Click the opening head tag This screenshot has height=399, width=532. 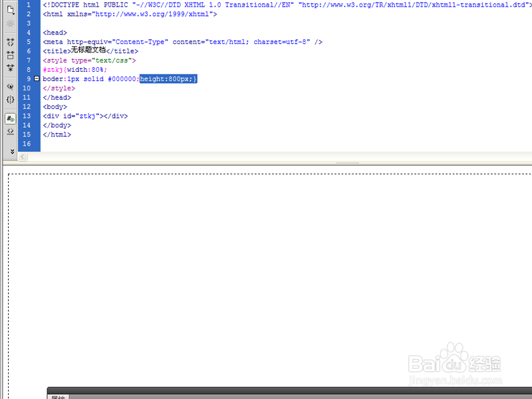click(55, 33)
